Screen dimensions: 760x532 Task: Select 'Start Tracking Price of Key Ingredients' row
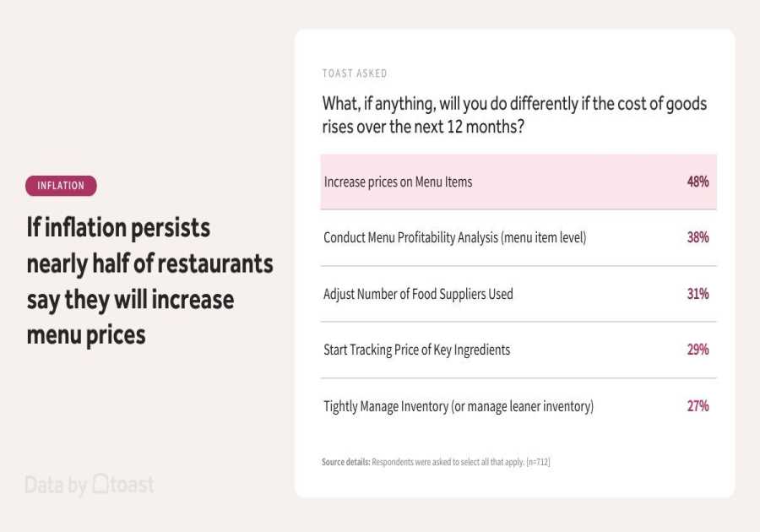(416, 350)
